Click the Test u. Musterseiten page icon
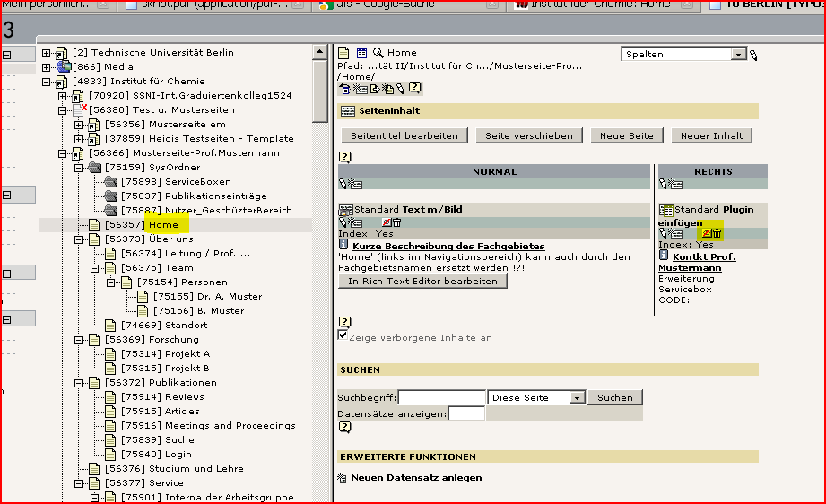826x504 pixels. tap(79, 109)
